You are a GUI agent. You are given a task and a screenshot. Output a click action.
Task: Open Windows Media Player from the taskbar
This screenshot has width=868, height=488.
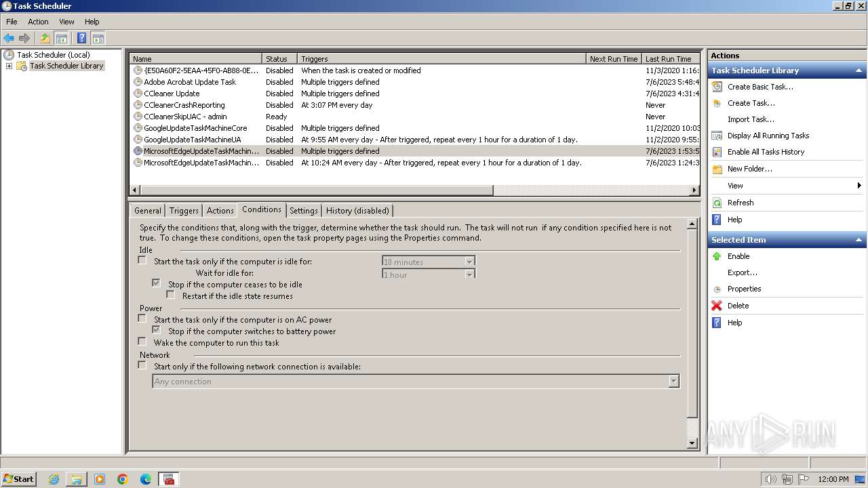pos(100,479)
